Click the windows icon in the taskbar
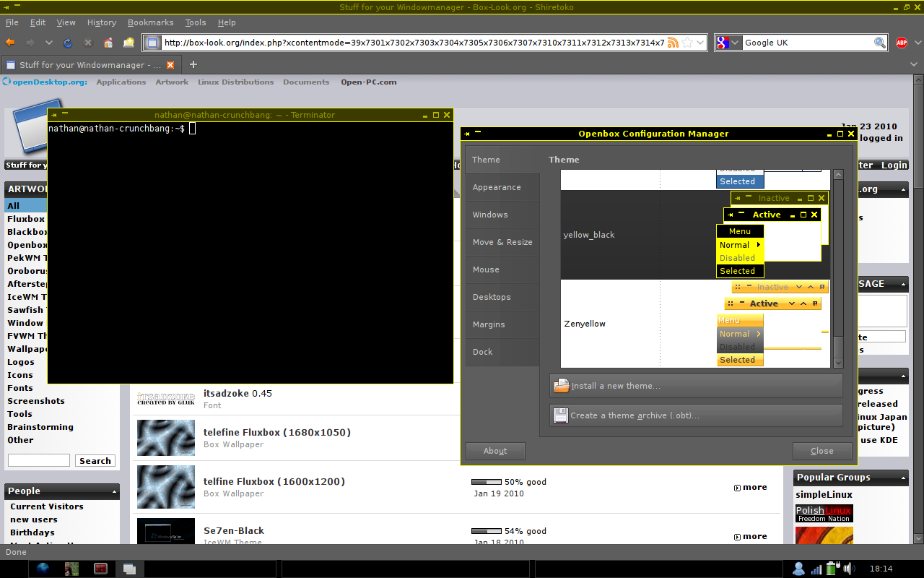This screenshot has width=924, height=578. [129, 569]
